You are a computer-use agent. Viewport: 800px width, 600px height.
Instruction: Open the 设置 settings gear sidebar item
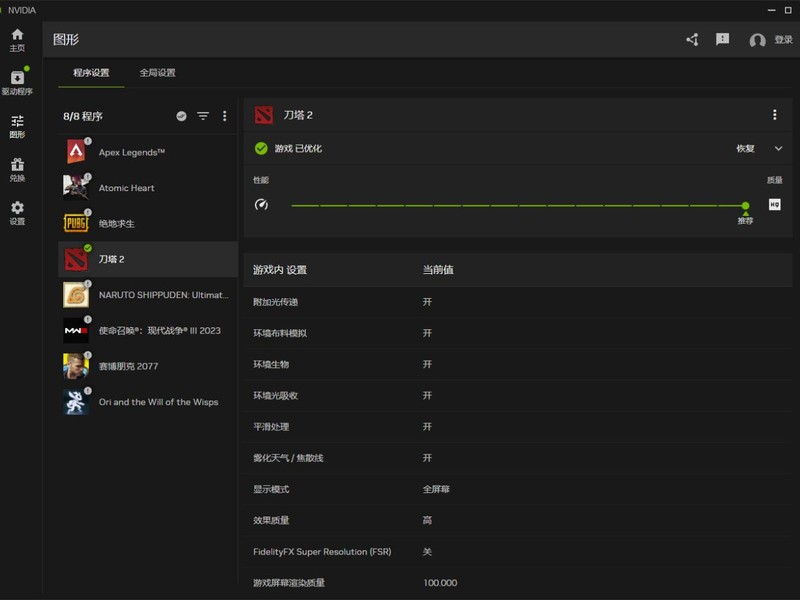click(17, 213)
